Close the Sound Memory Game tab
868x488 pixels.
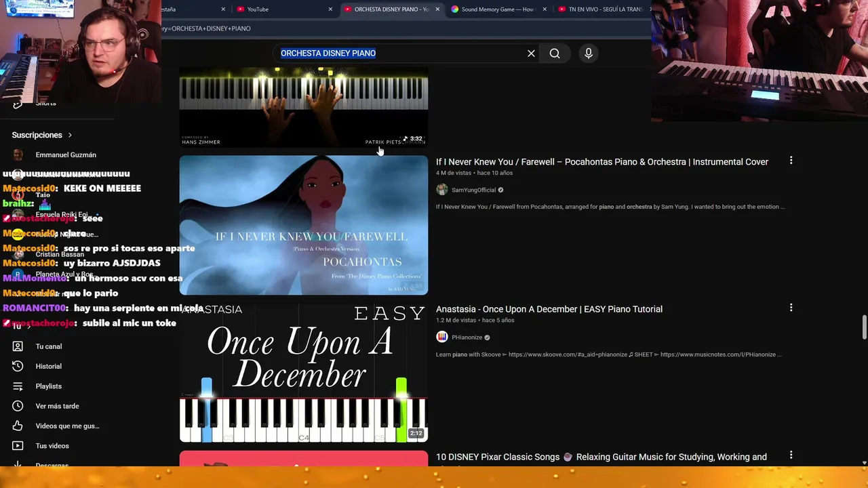545,9
